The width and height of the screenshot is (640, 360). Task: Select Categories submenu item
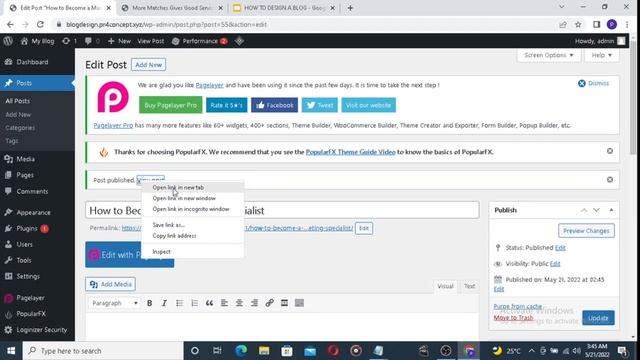click(20, 128)
